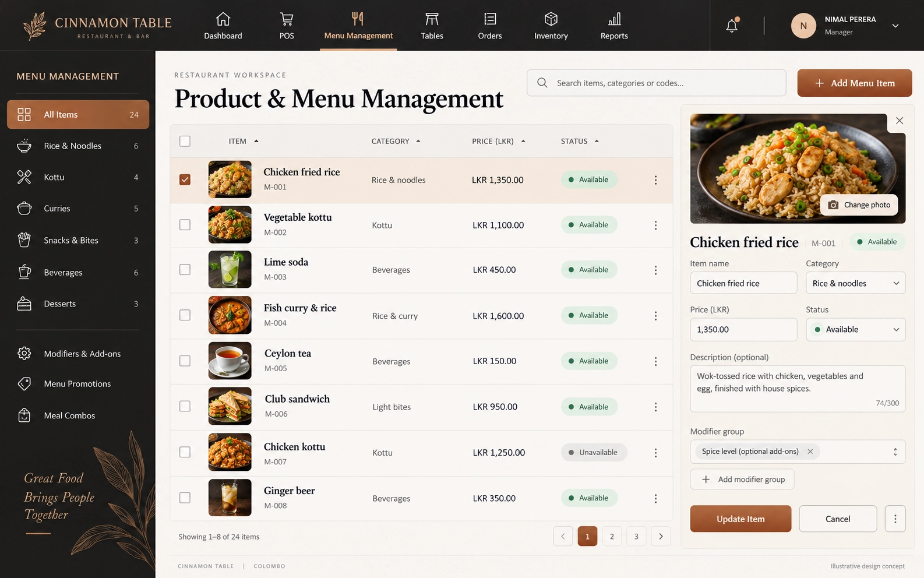Go to Desserts sidebar category
The width and height of the screenshot is (924, 578).
click(78, 304)
